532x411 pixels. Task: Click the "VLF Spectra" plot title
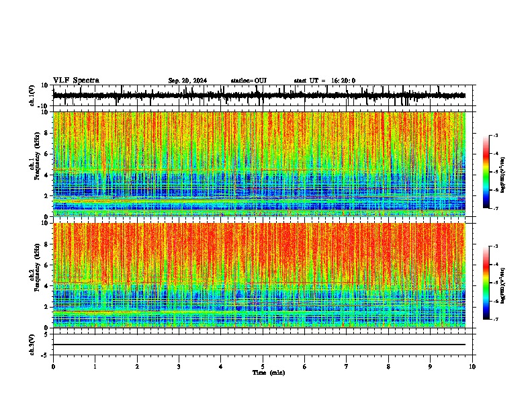pyautogui.click(x=76, y=81)
